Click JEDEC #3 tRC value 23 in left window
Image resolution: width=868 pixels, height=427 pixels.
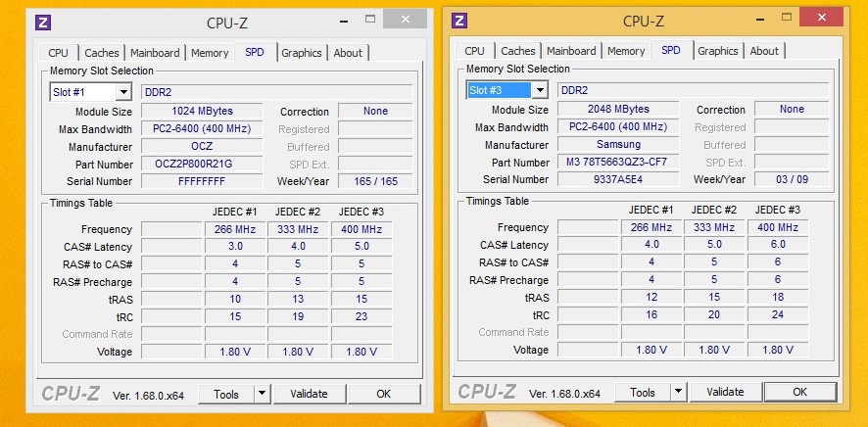click(362, 316)
